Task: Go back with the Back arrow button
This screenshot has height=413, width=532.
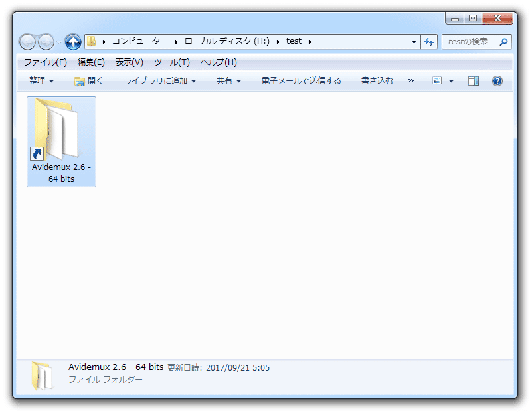Action: coord(27,42)
